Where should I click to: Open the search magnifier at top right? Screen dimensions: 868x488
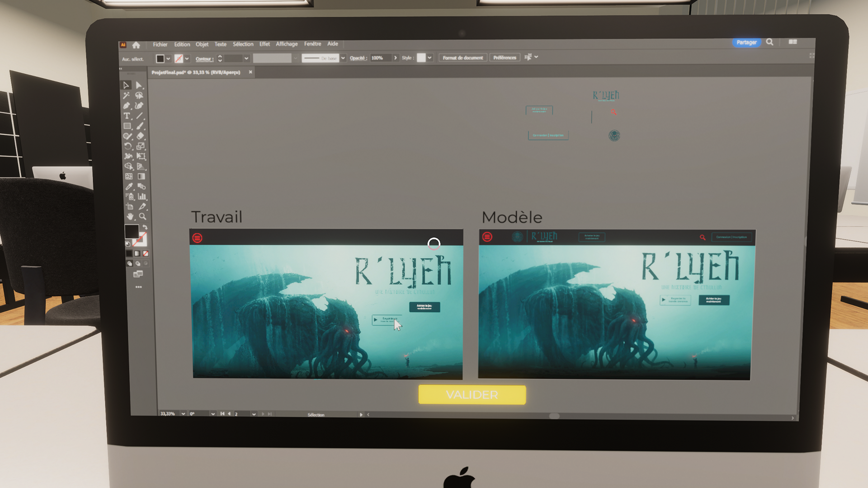(769, 42)
